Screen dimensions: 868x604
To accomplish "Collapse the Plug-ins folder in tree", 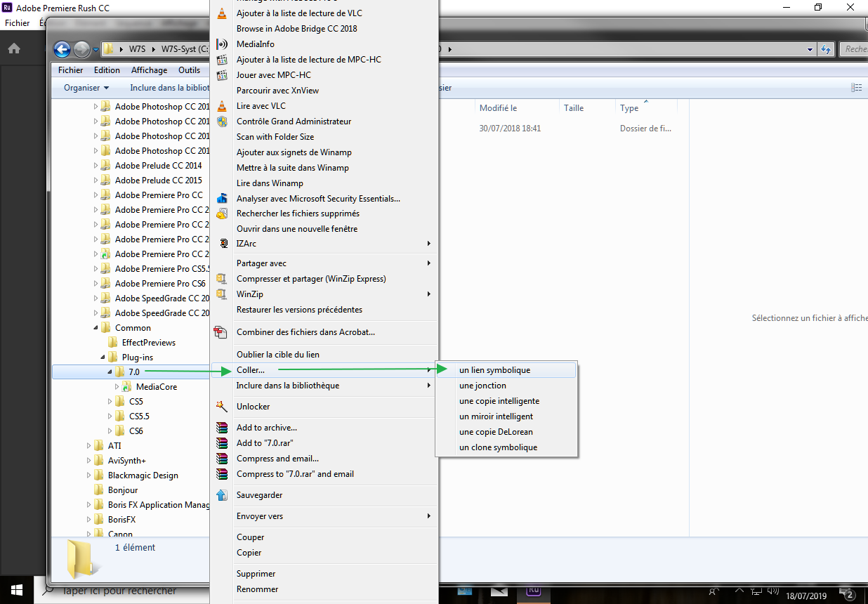I will pos(103,357).
